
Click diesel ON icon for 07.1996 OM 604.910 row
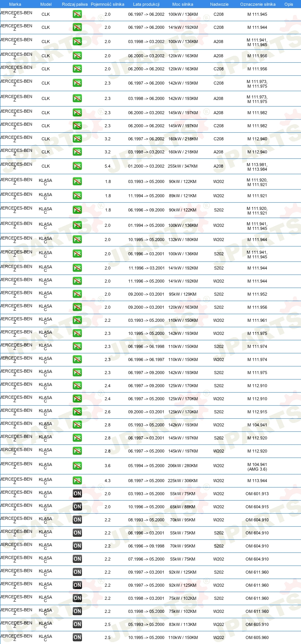77,559
